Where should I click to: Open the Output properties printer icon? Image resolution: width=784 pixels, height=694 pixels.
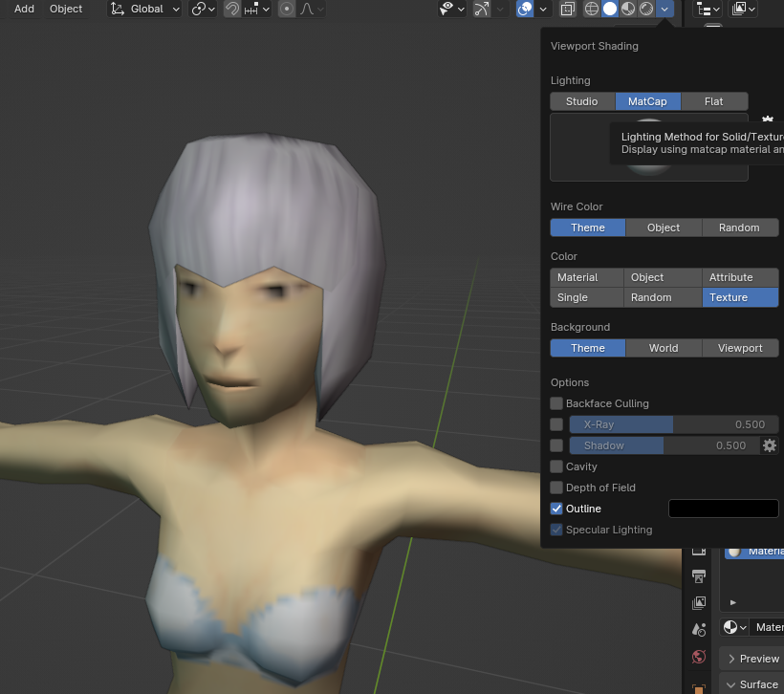pos(699,576)
